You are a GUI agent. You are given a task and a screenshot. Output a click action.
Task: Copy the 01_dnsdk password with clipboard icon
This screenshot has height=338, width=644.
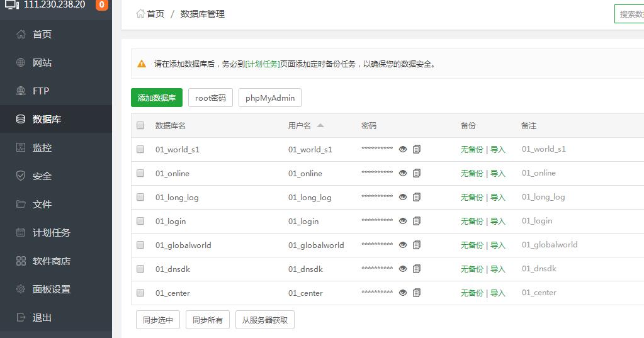pyautogui.click(x=417, y=269)
